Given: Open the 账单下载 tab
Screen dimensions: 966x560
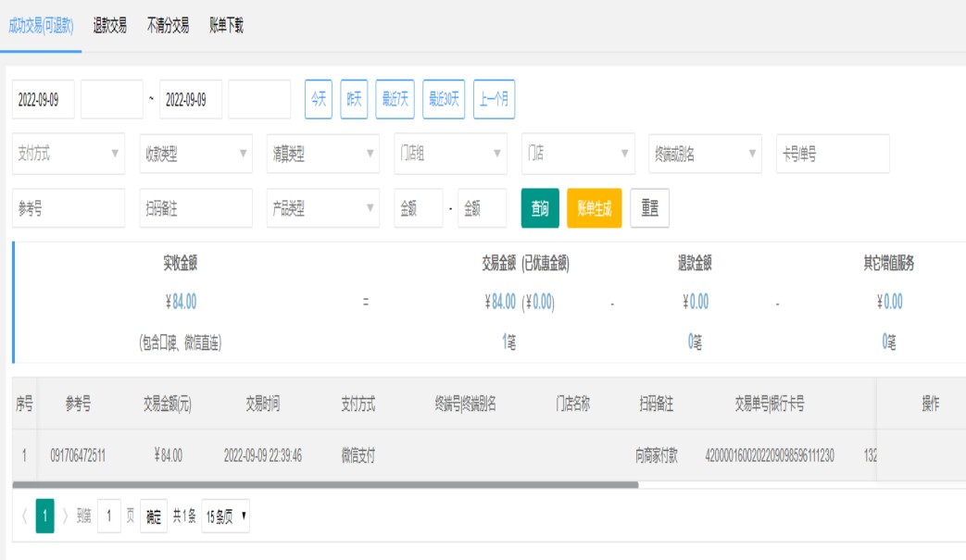Looking at the screenshot, I should coord(226,26).
